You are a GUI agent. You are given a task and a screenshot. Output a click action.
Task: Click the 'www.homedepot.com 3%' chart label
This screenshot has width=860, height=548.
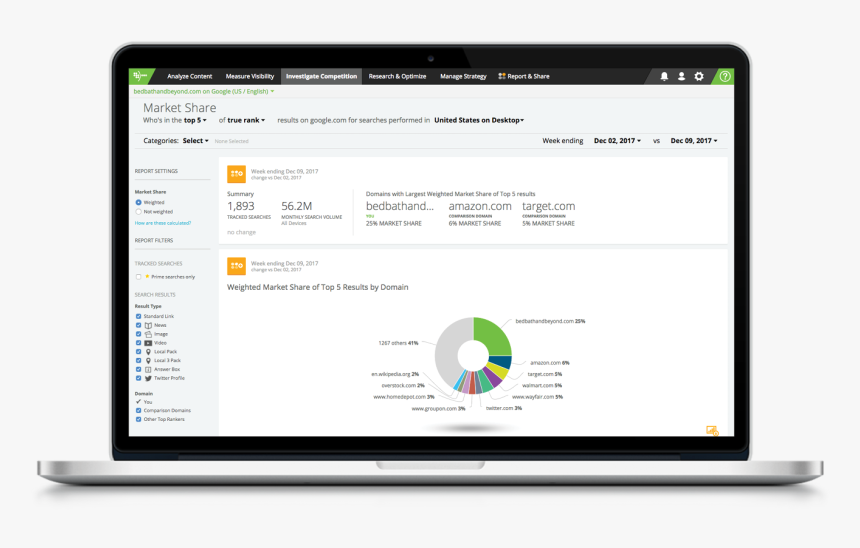[404, 397]
